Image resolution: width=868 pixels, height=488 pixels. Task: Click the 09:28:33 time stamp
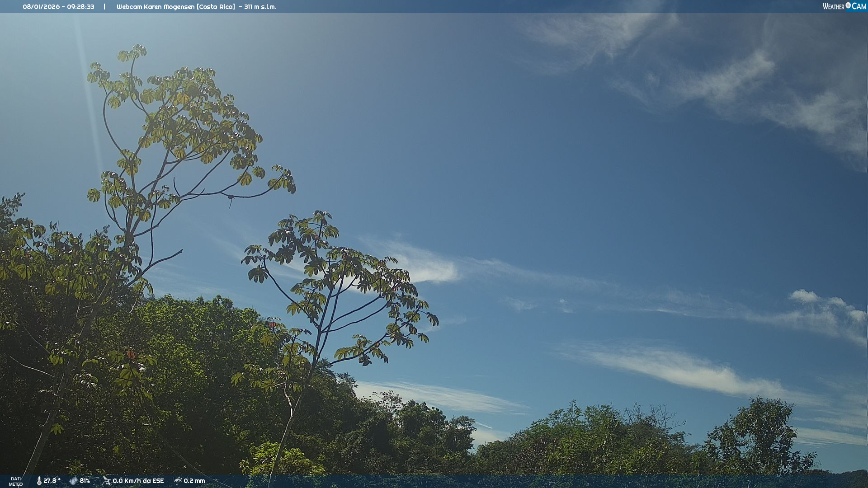coord(80,7)
